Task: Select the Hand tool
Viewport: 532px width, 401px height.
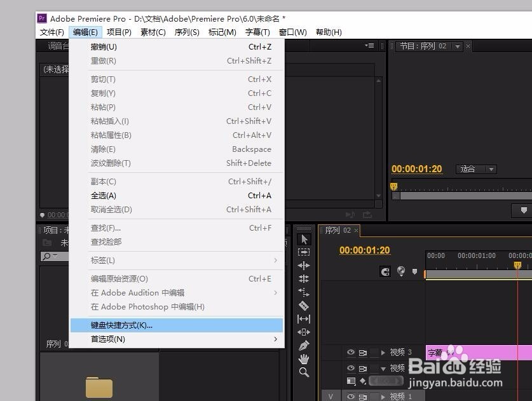Action: [x=304, y=359]
